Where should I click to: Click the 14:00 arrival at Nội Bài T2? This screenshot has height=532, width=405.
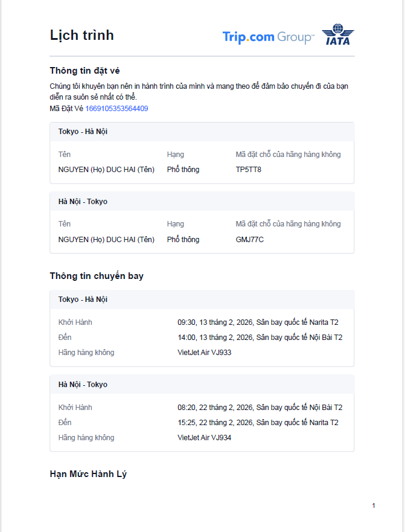click(x=260, y=338)
